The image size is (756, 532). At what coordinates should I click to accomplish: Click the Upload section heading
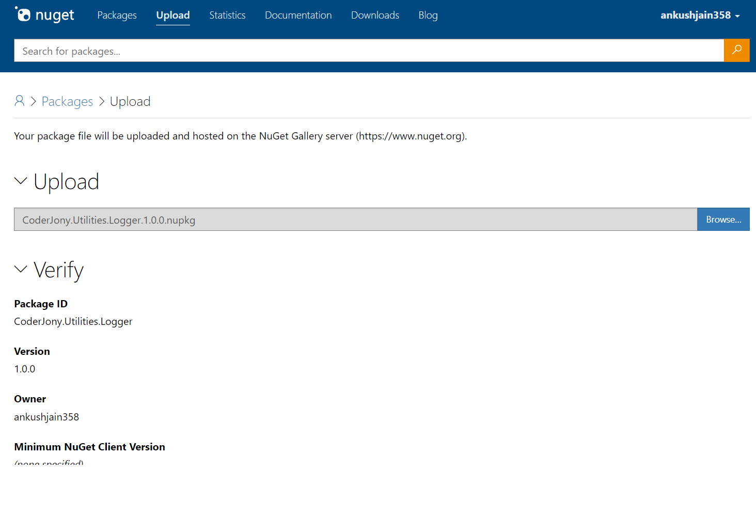66,182
